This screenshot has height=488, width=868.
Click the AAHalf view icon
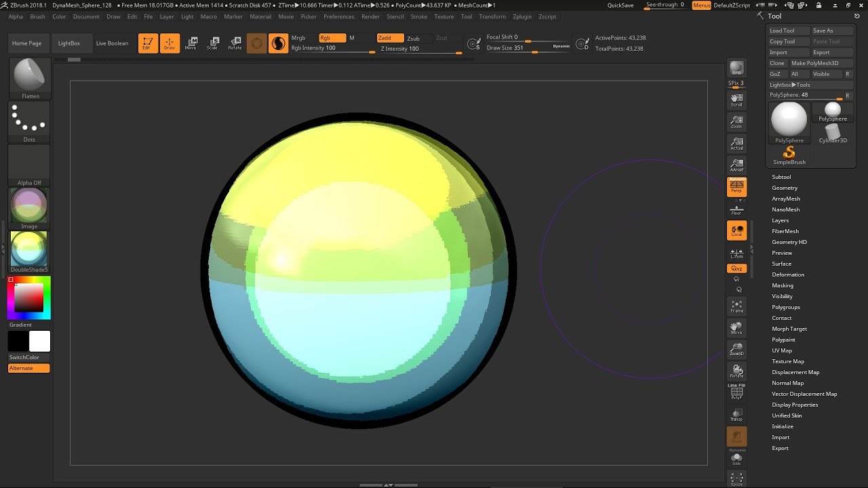[736, 165]
